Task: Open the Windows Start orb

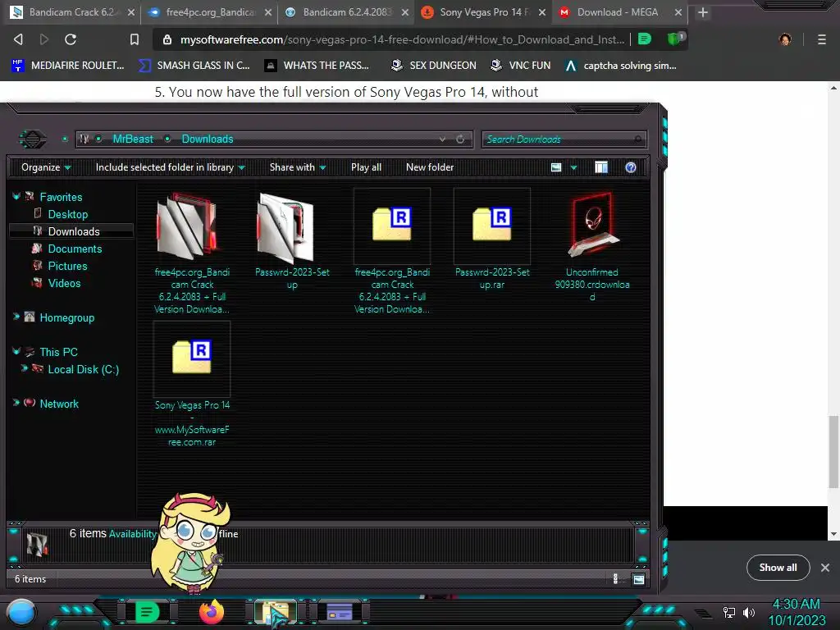Action: tap(21, 612)
